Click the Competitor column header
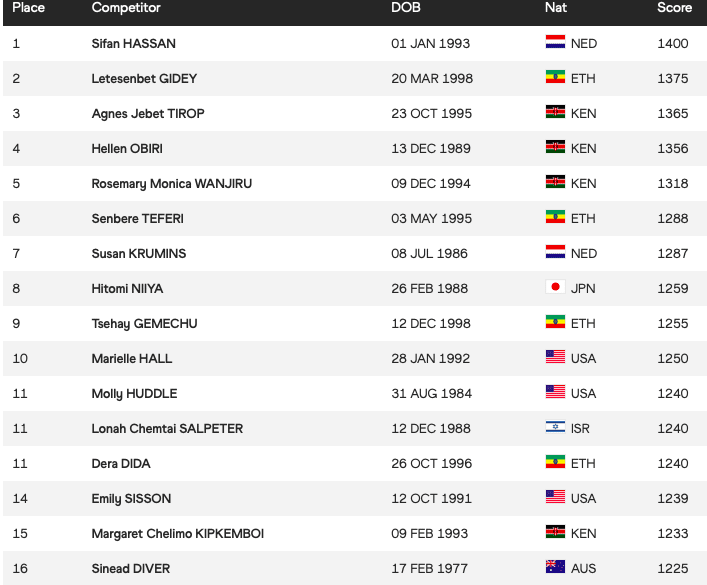707x585 pixels. coord(126,8)
